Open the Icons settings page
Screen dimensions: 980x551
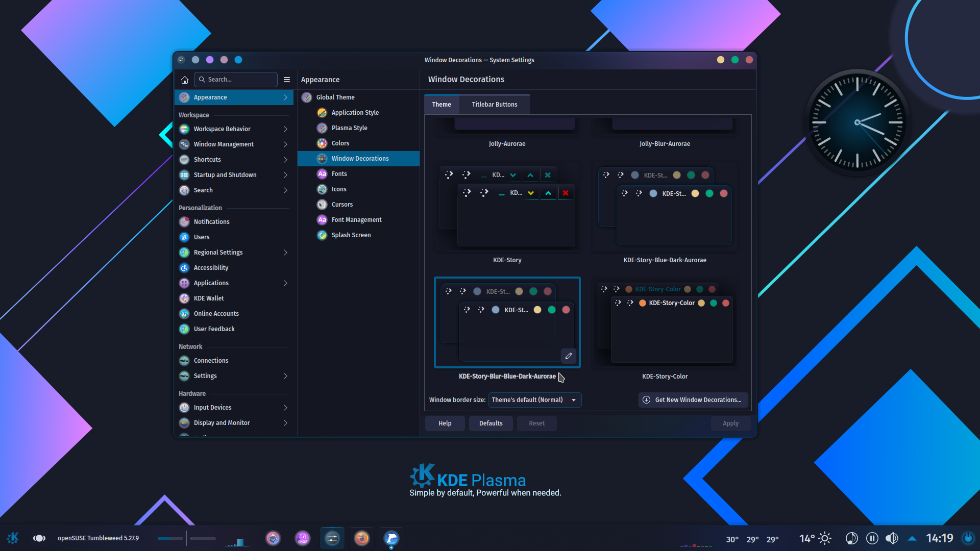(358, 189)
